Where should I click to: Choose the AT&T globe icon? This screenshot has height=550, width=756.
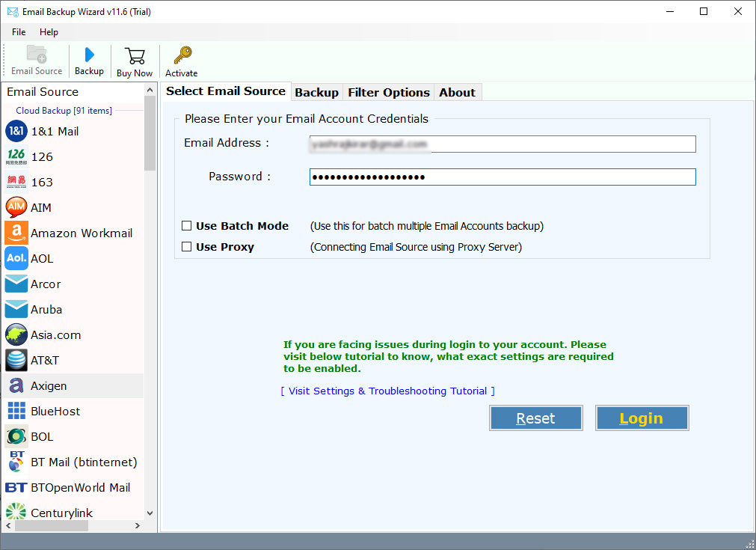pyautogui.click(x=16, y=361)
